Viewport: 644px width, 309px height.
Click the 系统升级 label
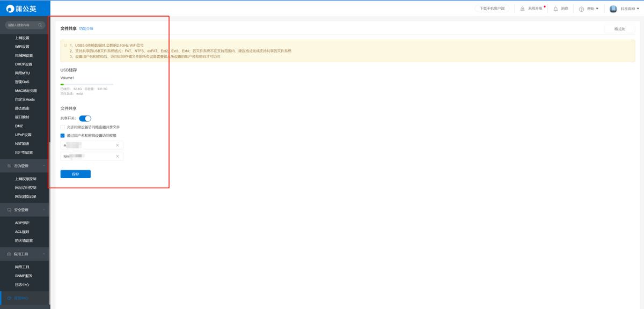(535, 9)
